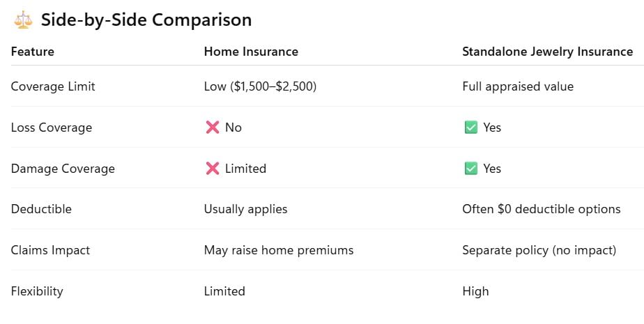This screenshot has width=644, height=324.
Task: Click the "Usually applies" cell
Action: pyautogui.click(x=245, y=209)
